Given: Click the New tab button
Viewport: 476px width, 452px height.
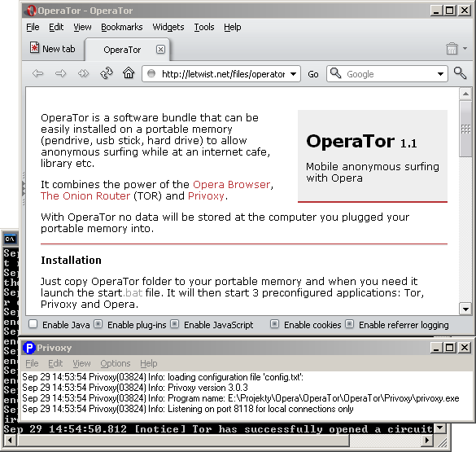Looking at the screenshot, I should pyautogui.click(x=53, y=49).
